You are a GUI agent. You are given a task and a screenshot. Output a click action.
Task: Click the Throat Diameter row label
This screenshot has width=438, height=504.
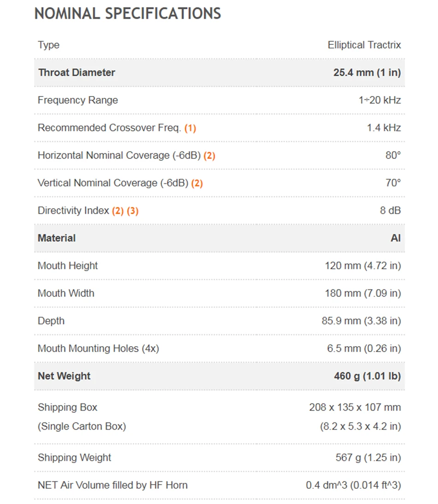[x=77, y=72]
